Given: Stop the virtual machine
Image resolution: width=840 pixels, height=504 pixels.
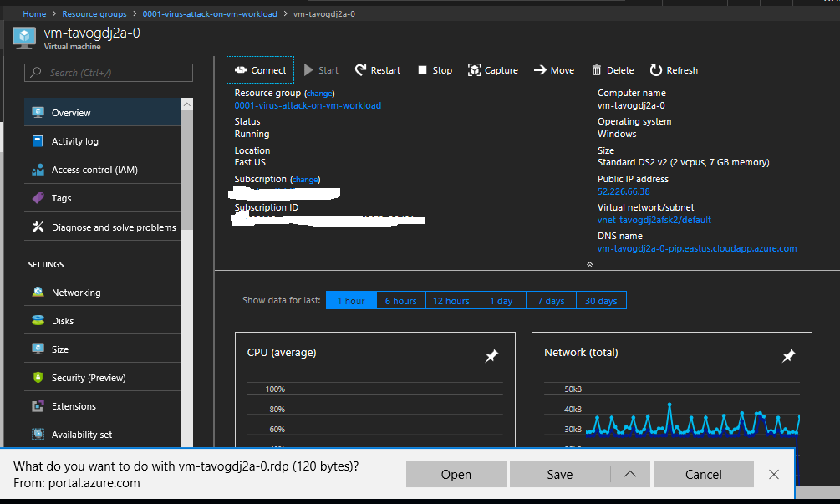Looking at the screenshot, I should (x=435, y=70).
